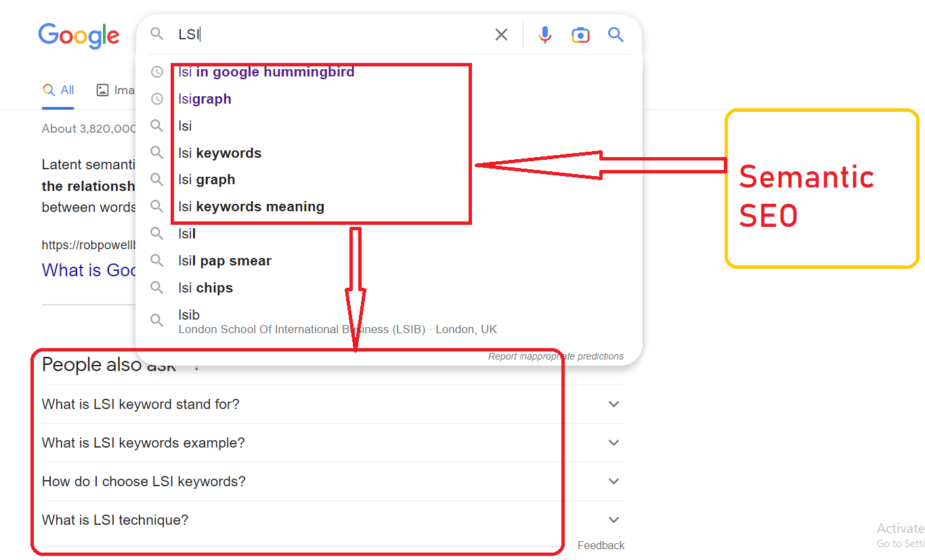Clear the search box with X
Viewport: 925px width, 560px height.
coord(501,35)
